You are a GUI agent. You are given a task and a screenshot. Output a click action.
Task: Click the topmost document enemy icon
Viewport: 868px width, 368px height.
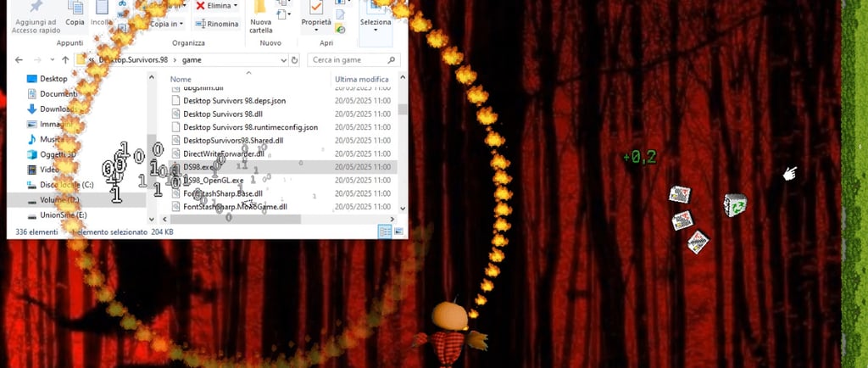(680, 194)
